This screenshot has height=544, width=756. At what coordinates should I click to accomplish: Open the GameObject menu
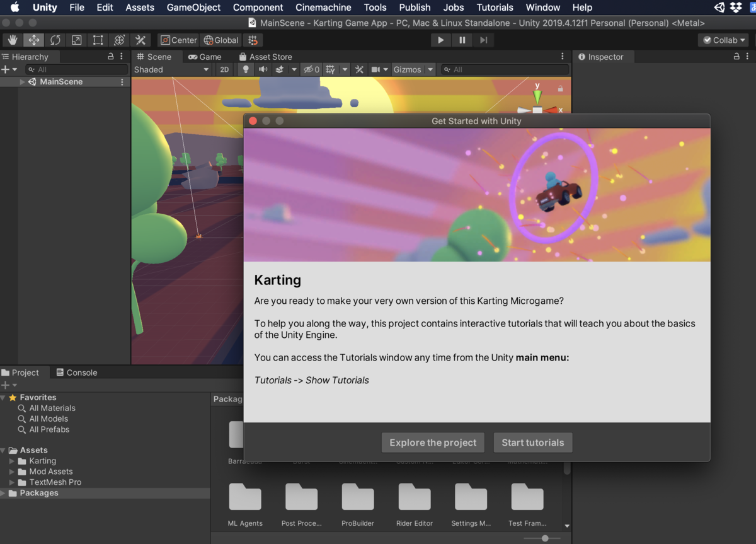[x=194, y=8]
